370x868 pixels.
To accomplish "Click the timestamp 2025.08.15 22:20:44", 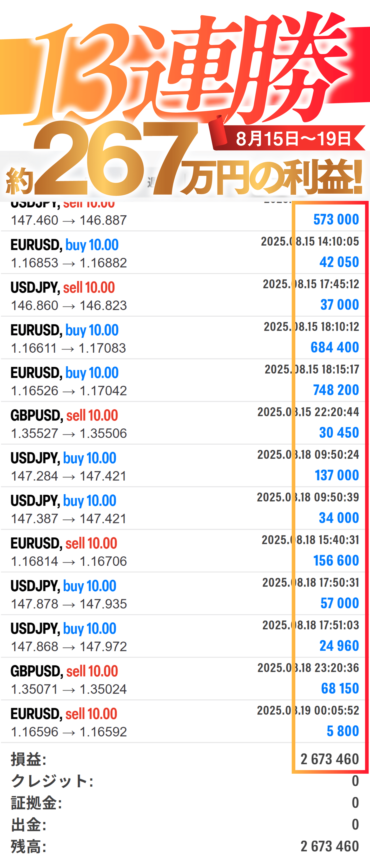I will pyautogui.click(x=308, y=412).
